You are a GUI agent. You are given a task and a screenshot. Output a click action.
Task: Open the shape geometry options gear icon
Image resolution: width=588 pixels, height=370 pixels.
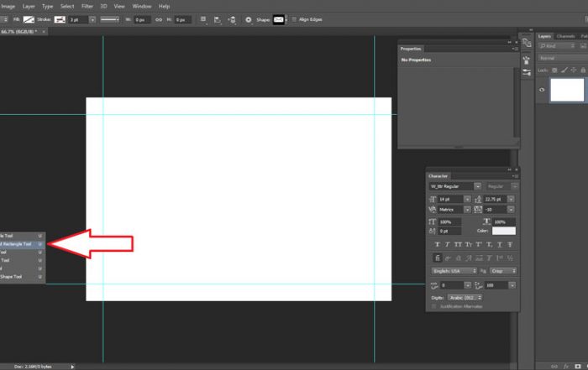pyautogui.click(x=249, y=19)
